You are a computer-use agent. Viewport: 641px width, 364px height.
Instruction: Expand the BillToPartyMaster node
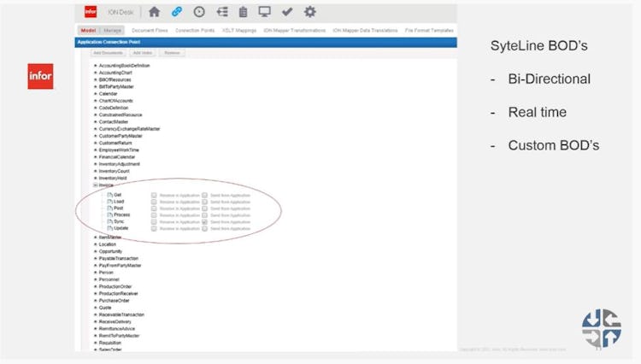(95, 86)
